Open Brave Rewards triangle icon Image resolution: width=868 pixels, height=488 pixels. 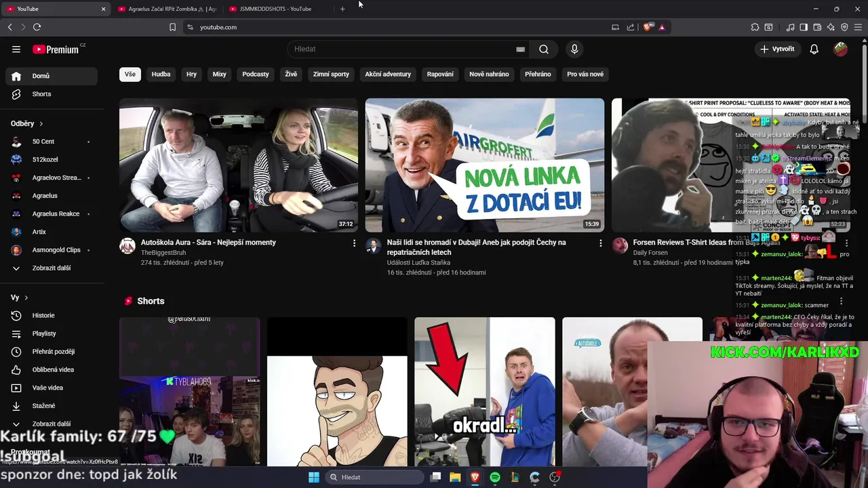pos(661,27)
